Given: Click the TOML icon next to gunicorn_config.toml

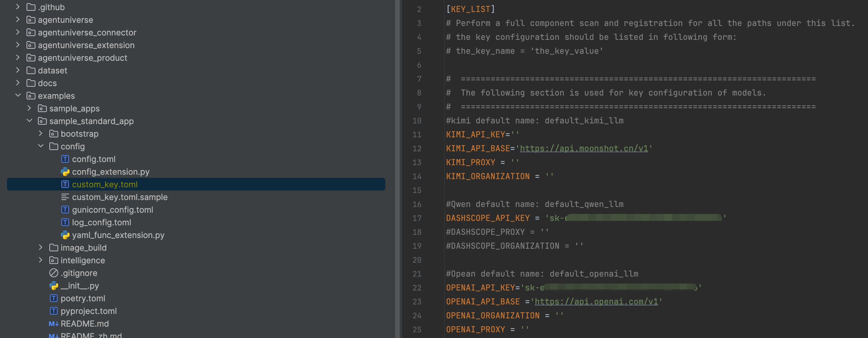Looking at the screenshot, I should coord(65,210).
